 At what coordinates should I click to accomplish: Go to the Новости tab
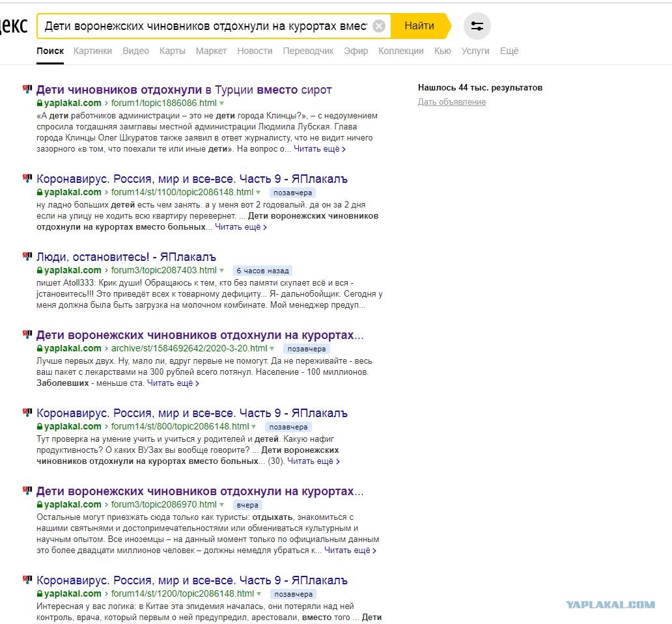coord(255,51)
